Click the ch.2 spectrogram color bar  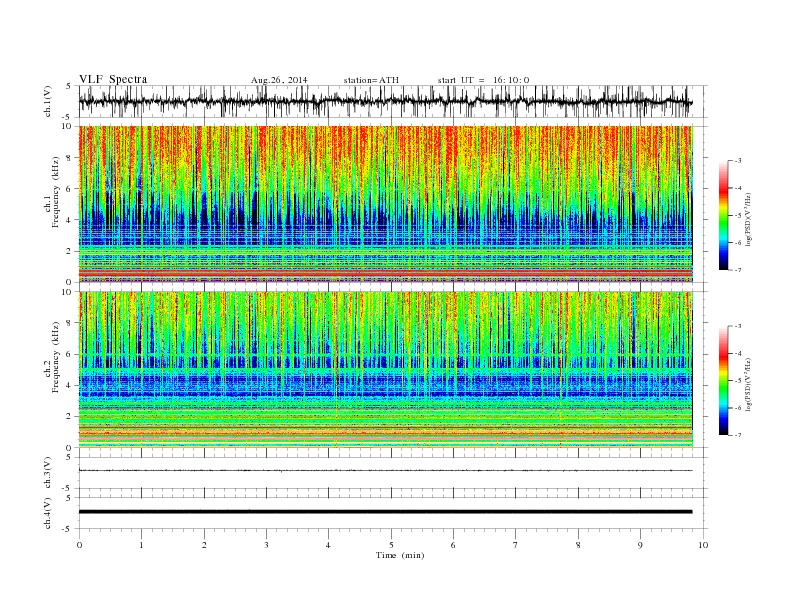click(723, 381)
